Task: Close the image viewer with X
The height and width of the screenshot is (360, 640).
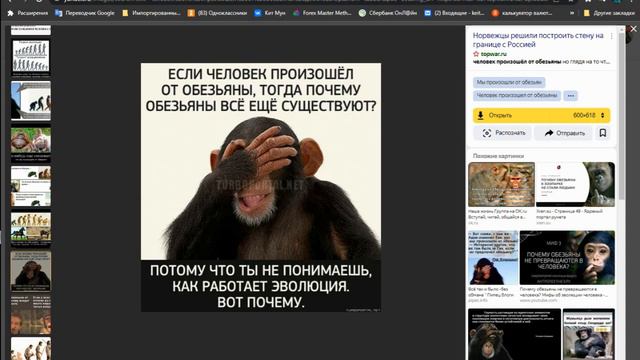Action: (x=633, y=29)
